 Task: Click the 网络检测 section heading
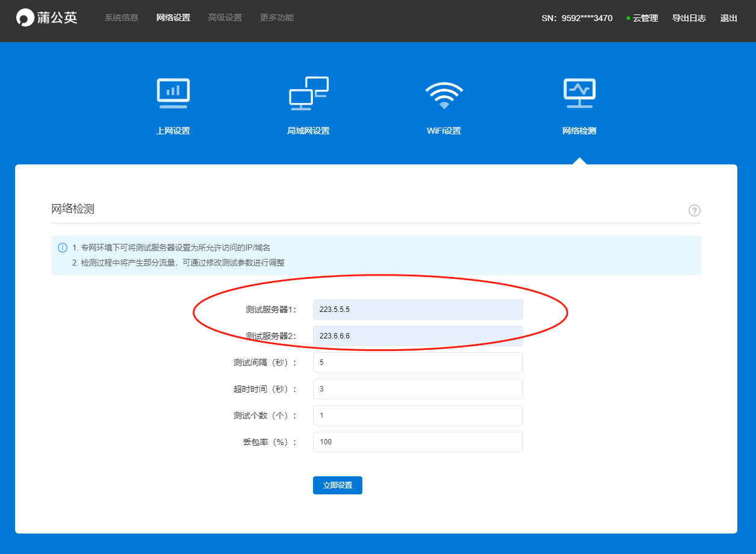pyautogui.click(x=73, y=209)
